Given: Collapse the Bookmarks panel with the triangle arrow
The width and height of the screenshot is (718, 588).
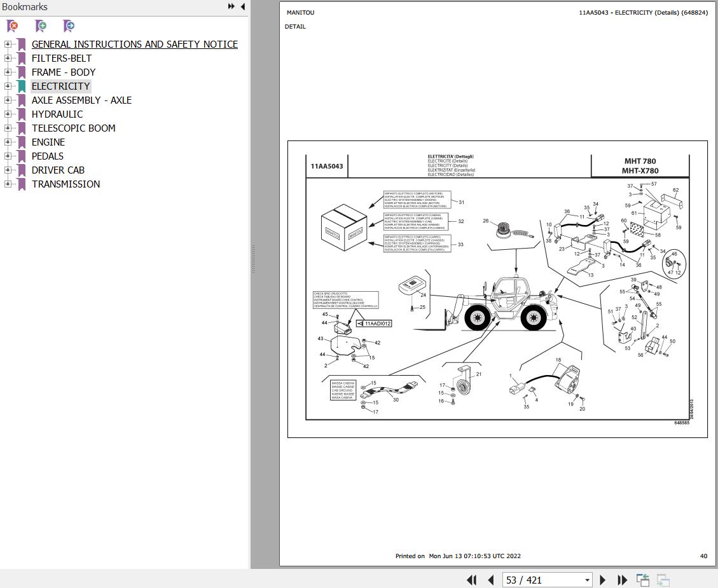Looking at the screenshot, I should pyautogui.click(x=243, y=6).
